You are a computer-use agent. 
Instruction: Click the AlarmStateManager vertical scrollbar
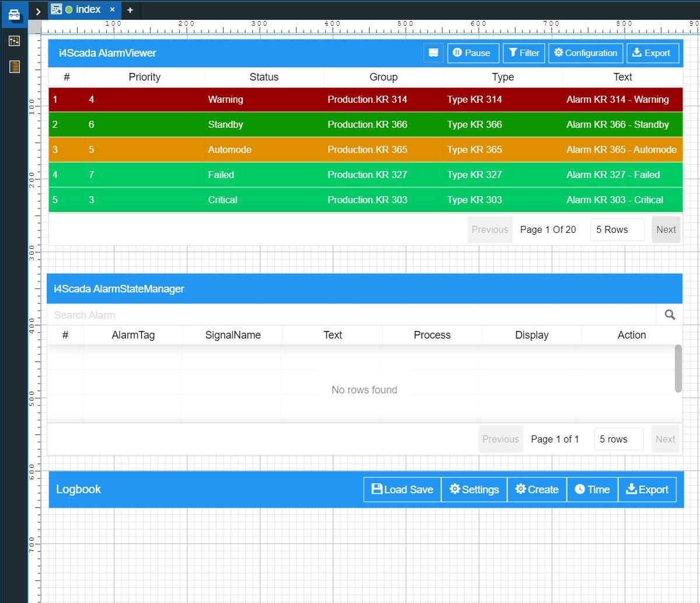point(678,369)
